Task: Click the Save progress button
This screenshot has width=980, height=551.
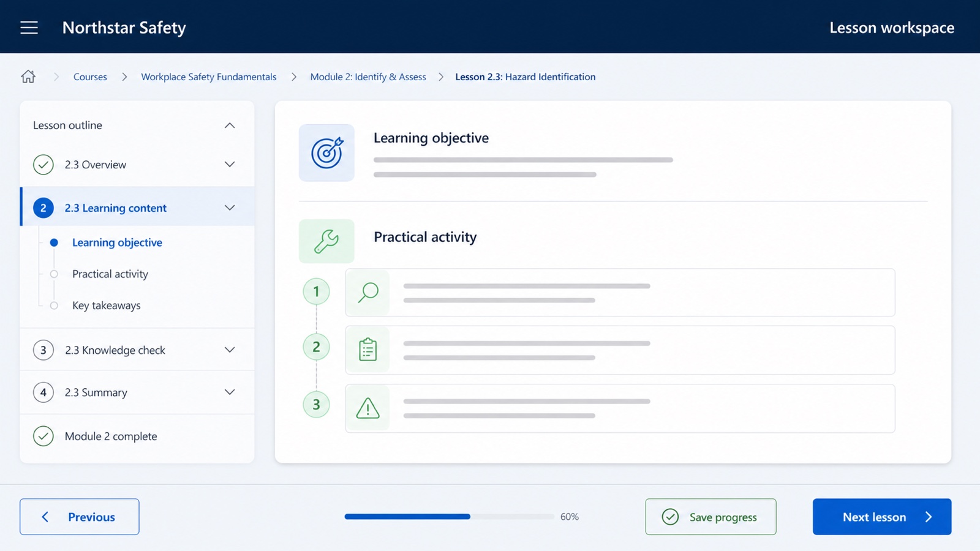Action: point(710,517)
